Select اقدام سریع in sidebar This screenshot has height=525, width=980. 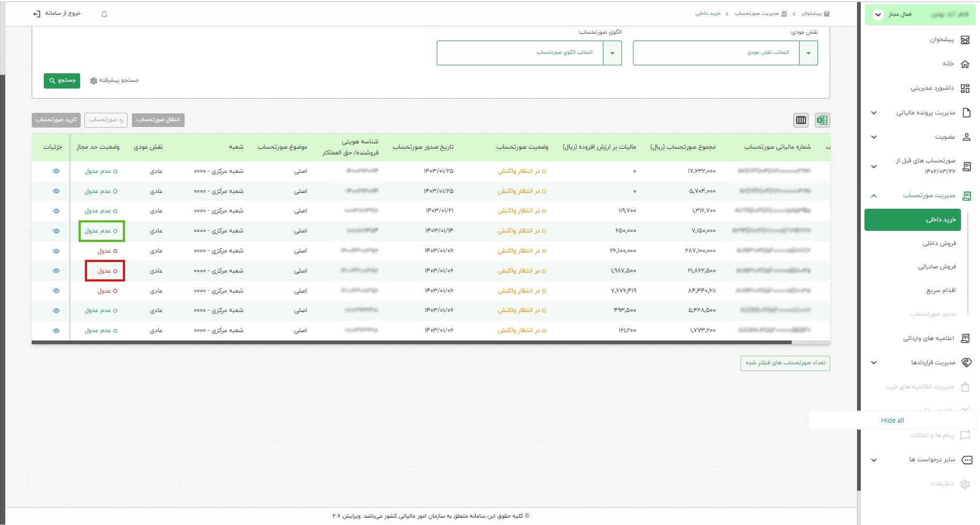click(x=941, y=290)
